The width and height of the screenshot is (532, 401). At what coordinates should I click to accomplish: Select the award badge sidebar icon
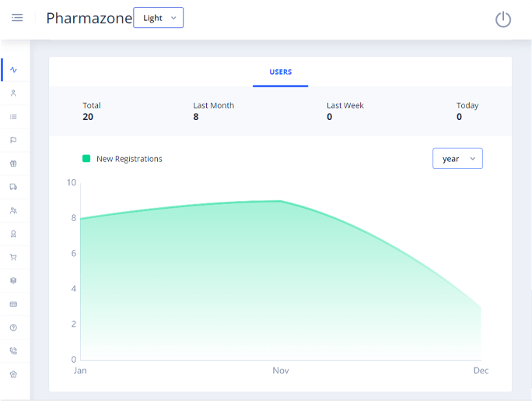click(x=14, y=234)
